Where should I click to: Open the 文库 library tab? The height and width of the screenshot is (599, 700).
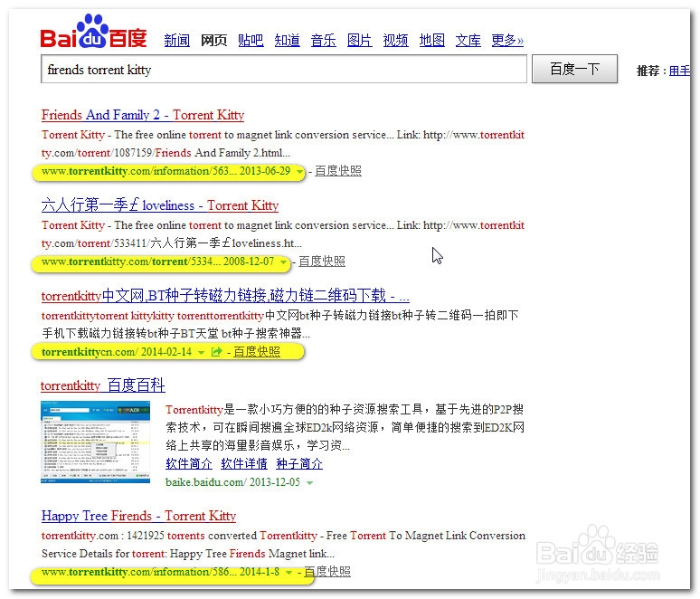468,40
